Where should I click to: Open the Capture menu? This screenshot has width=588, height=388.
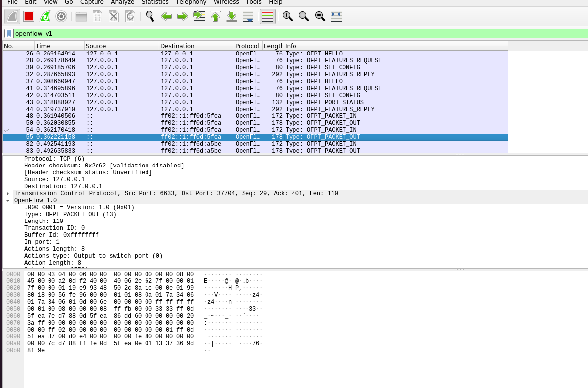click(92, 2)
